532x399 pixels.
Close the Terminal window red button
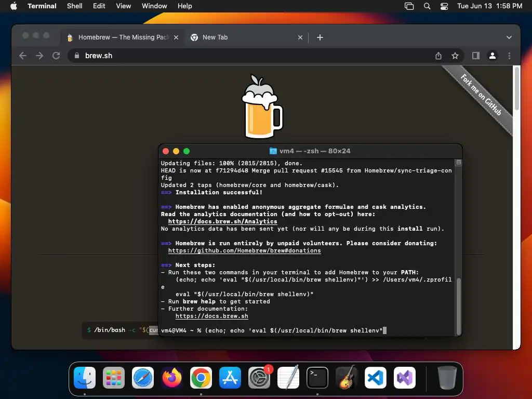(166, 151)
